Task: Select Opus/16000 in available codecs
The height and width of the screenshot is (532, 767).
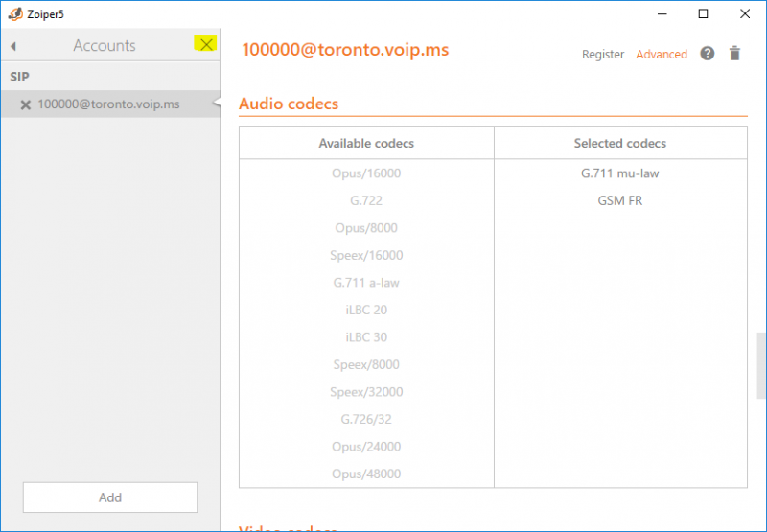Action: point(366,173)
